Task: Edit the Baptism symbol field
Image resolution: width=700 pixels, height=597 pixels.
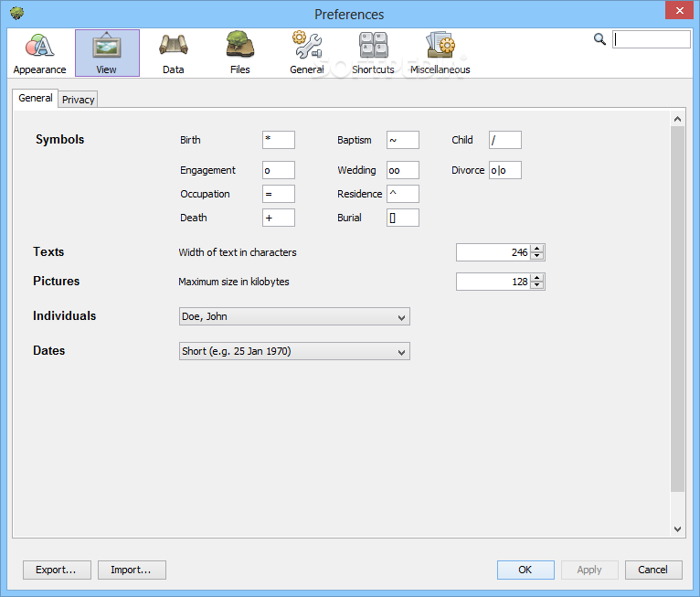Action: tap(403, 140)
